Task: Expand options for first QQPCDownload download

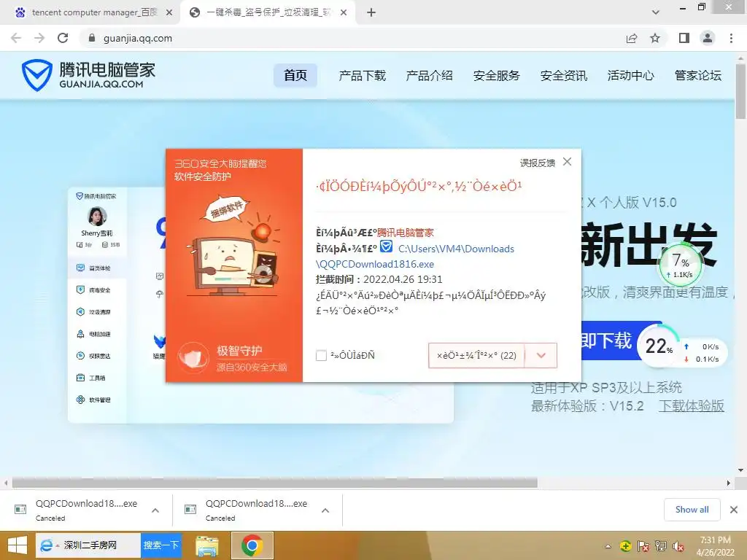Action: tap(155, 510)
